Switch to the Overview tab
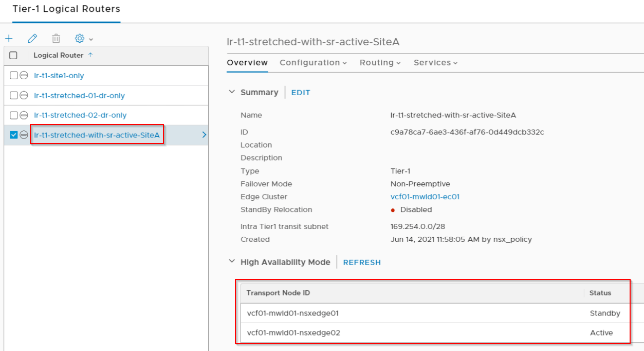 (x=247, y=63)
